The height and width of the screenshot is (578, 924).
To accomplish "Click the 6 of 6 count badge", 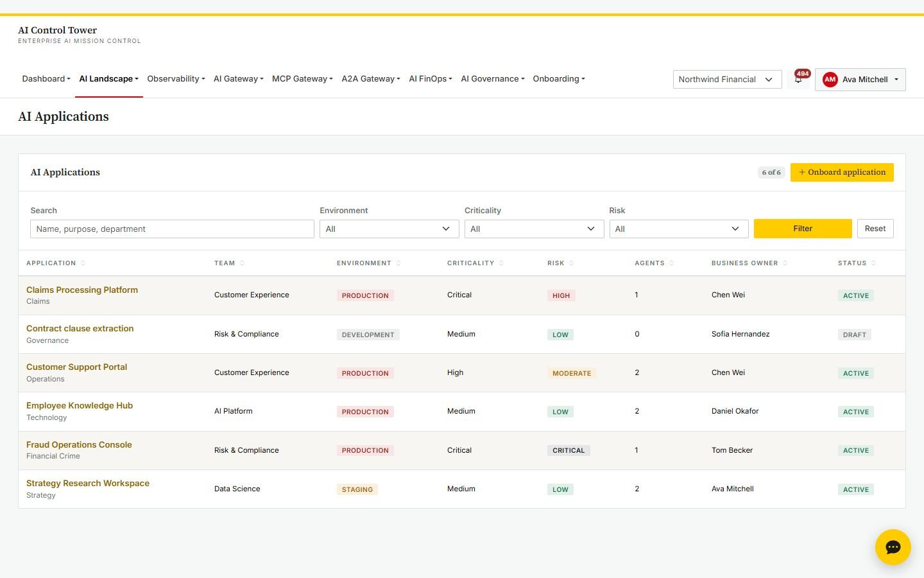I will 771,172.
